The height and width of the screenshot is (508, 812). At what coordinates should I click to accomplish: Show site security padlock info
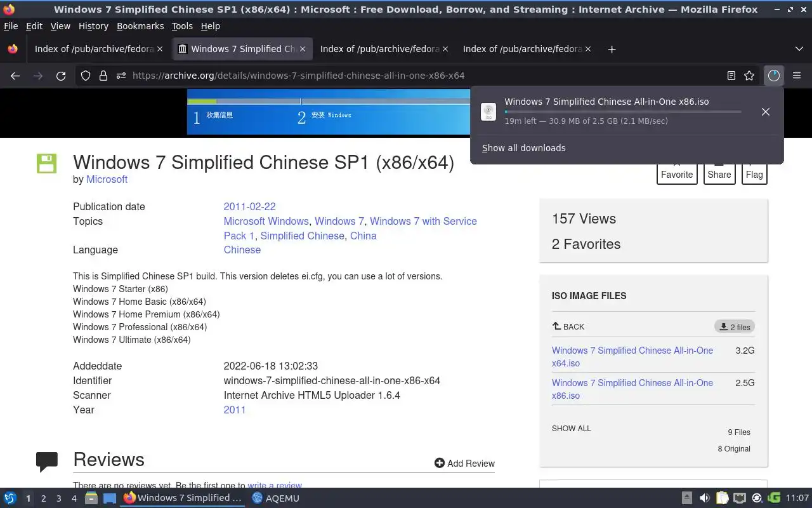103,76
